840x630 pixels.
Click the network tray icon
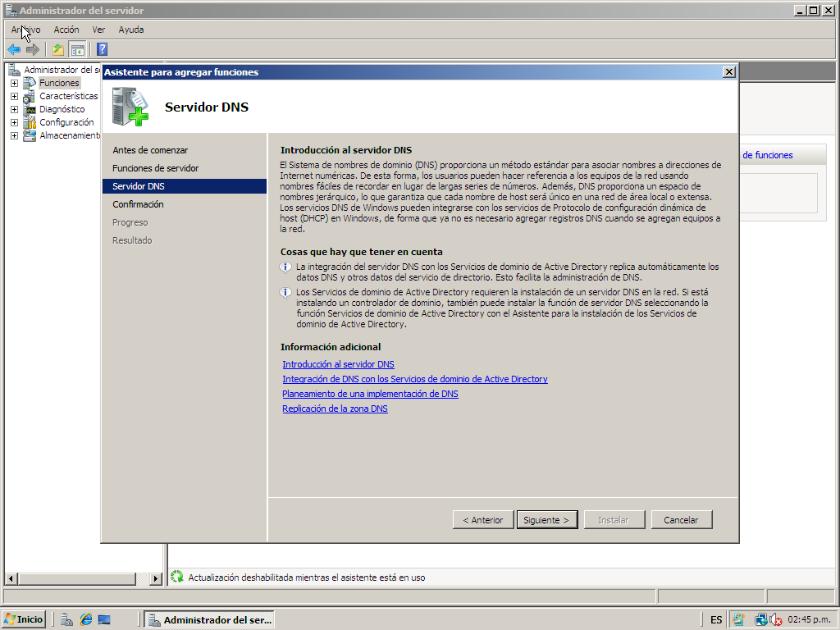761,620
